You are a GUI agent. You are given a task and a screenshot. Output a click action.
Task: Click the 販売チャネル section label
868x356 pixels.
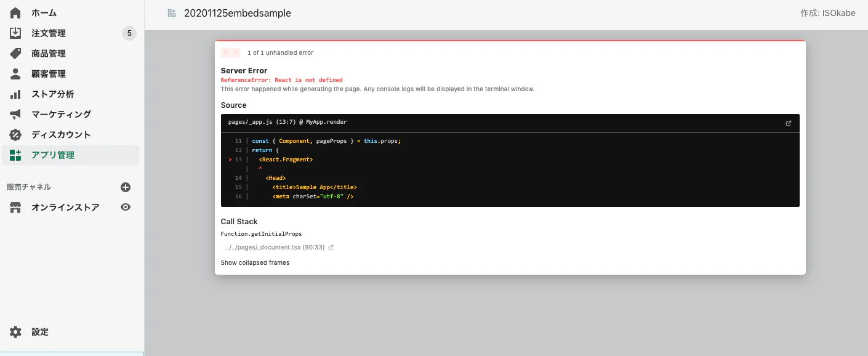[x=29, y=187]
